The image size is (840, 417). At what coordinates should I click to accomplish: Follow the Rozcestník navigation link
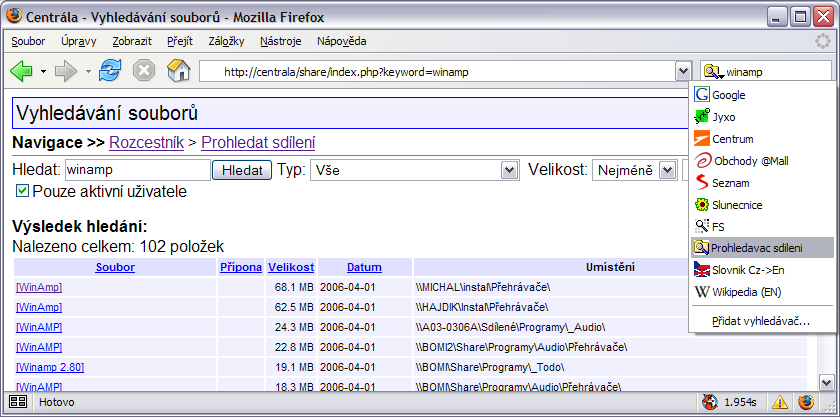pyautogui.click(x=146, y=143)
